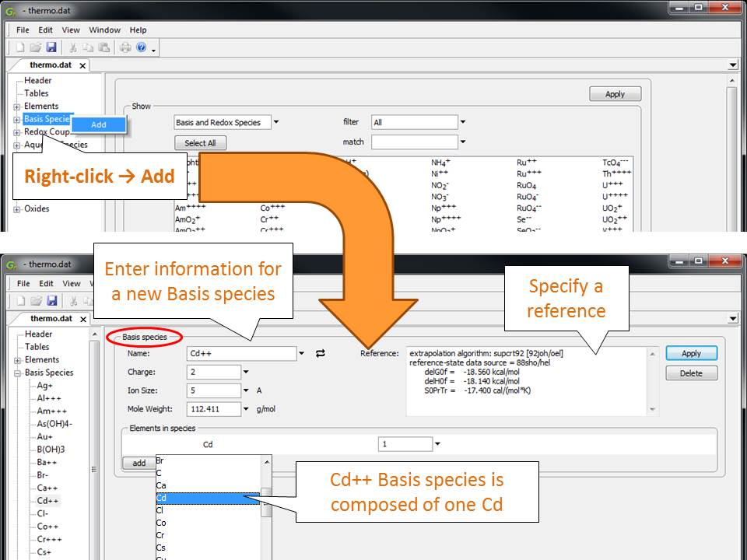Open the Cd element count dropdown arrow

click(437, 444)
